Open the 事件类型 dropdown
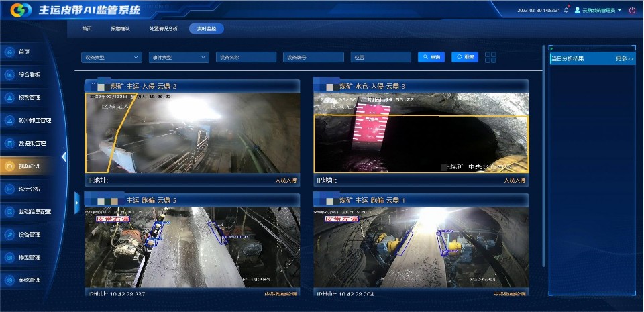This screenshot has height=312, width=644. click(178, 58)
